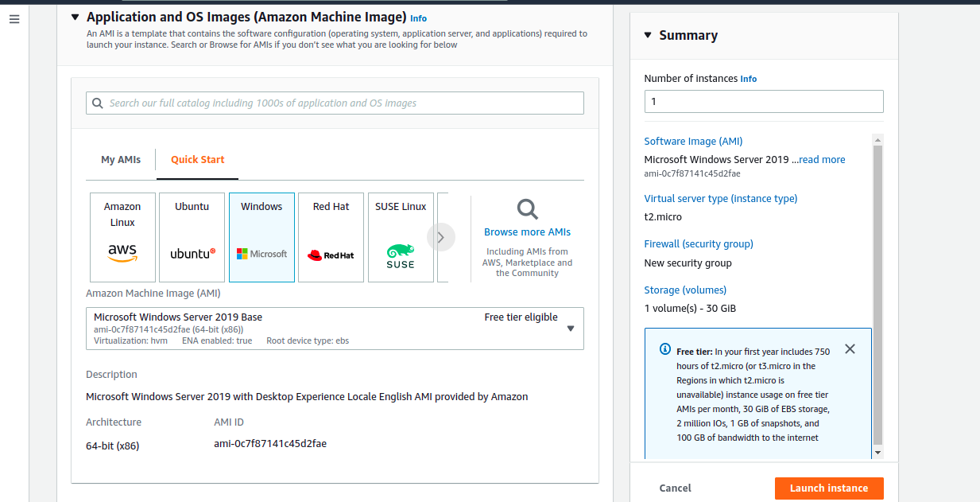Click the Number of instances input field
This screenshot has width=980, height=502.
click(764, 102)
